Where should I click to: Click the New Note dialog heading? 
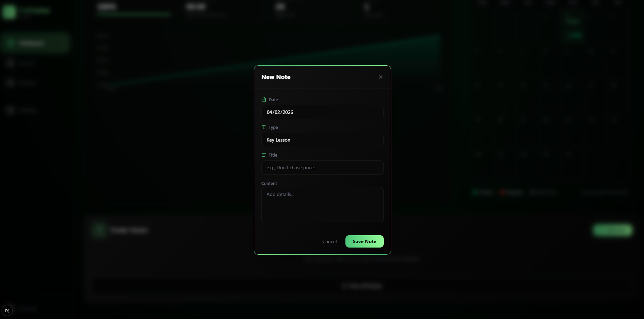(276, 77)
